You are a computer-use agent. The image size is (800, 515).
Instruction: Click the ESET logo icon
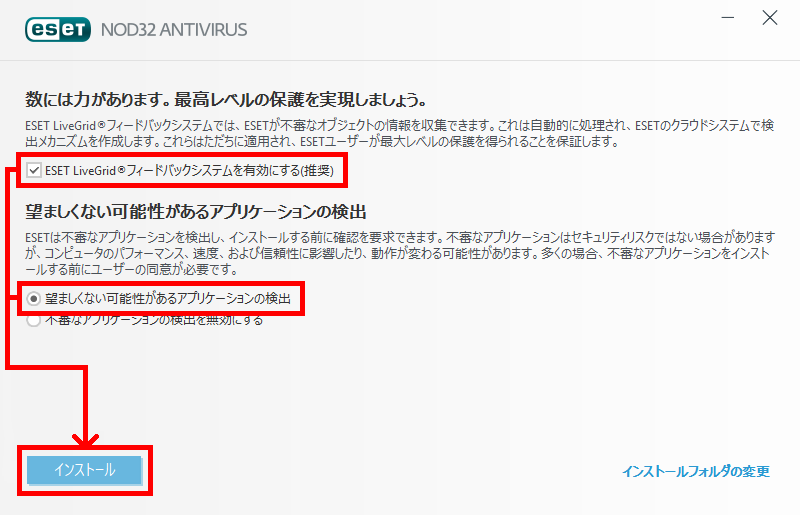[58, 30]
